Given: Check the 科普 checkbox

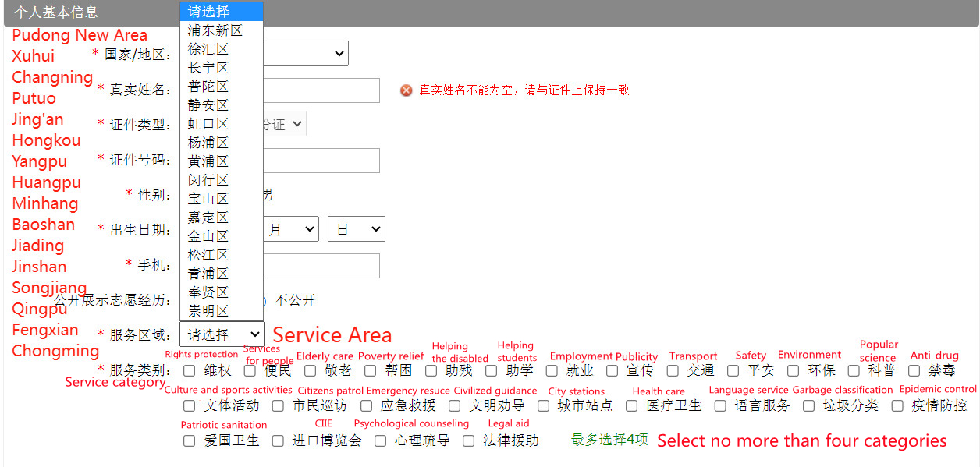Looking at the screenshot, I should [x=854, y=370].
